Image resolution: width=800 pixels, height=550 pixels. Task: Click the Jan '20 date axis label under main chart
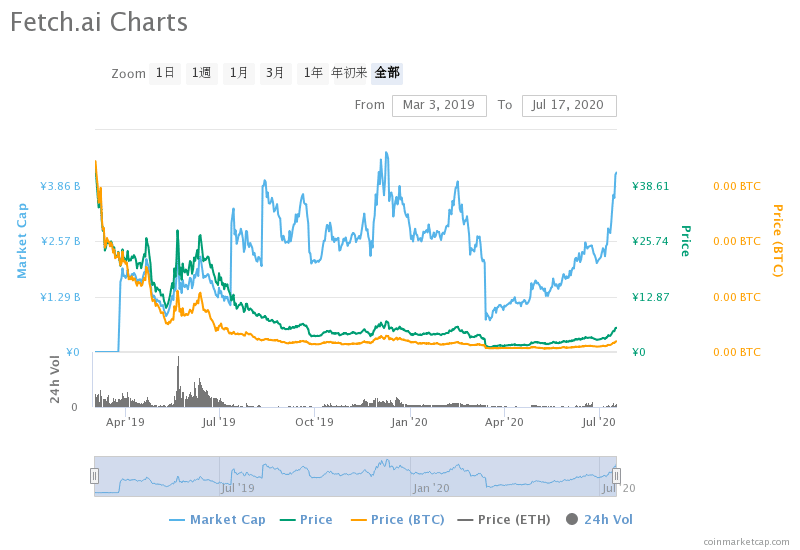click(x=409, y=422)
